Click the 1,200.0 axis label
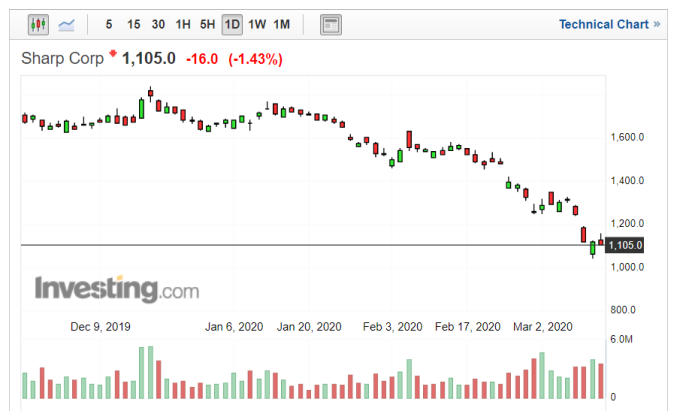 (627, 224)
